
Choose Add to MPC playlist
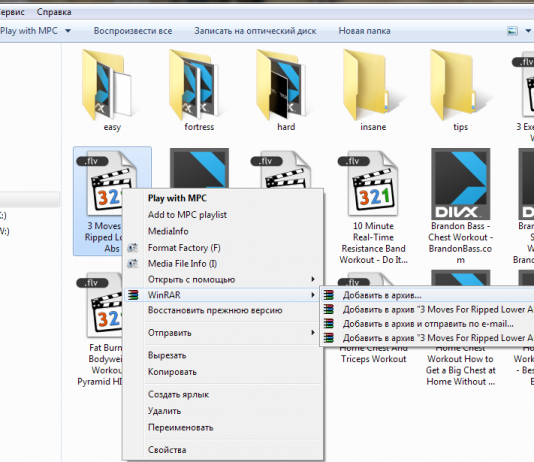pos(187,215)
